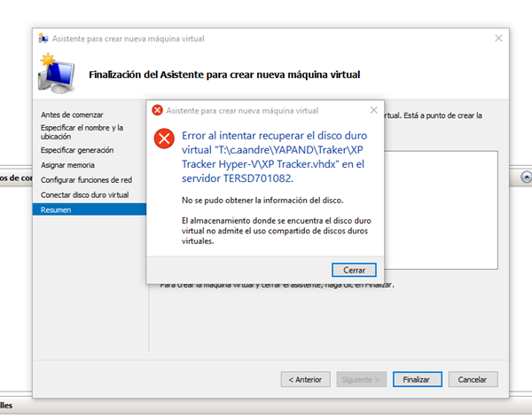
Task: Collapse the panel using the round arrow button
Action: pyautogui.click(x=526, y=177)
